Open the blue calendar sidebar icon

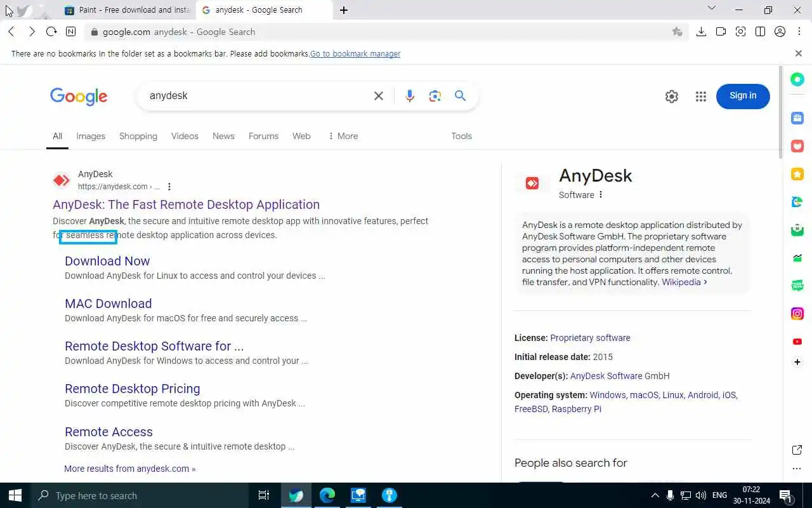[x=797, y=118]
